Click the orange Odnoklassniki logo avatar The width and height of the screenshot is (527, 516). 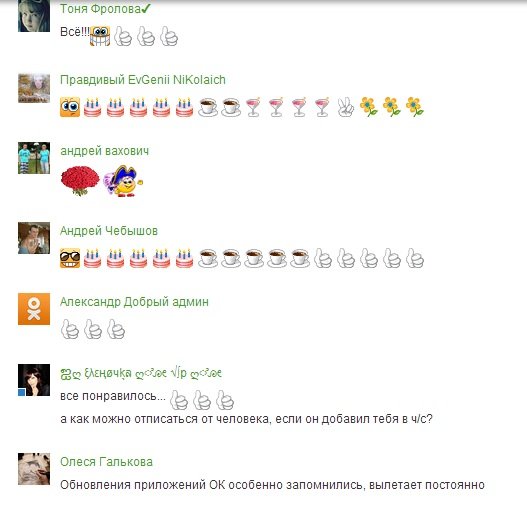coord(34,309)
